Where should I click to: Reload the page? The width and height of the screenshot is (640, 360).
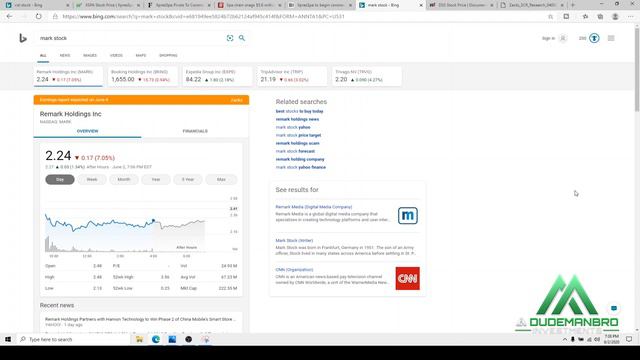[x=38, y=17]
